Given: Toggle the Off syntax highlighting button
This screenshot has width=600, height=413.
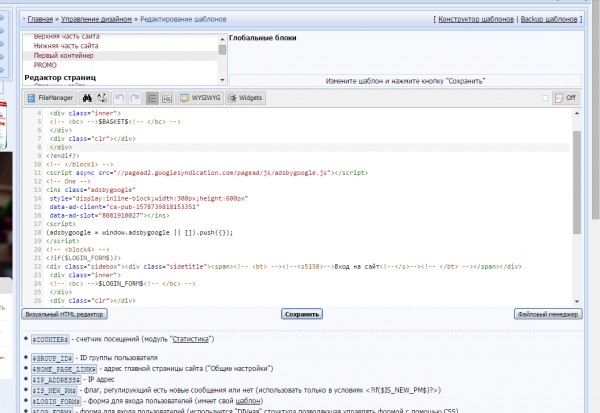Looking at the screenshot, I should point(566,98).
